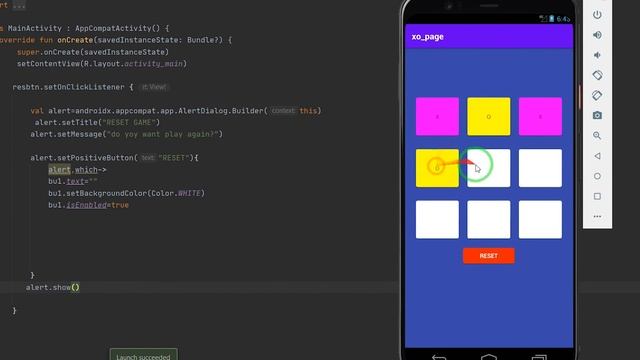Tap the phone's on-screen back navigation button
Viewport: 640px width, 360px height.
[x=439, y=357]
